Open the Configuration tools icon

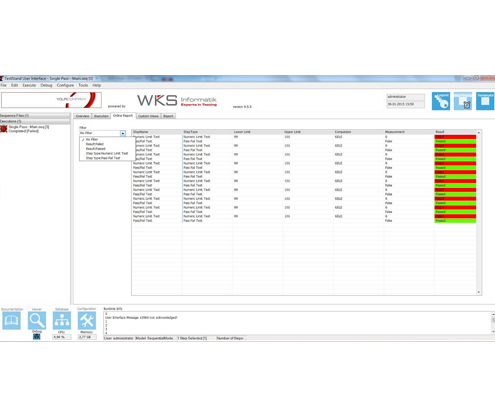pos(87,321)
